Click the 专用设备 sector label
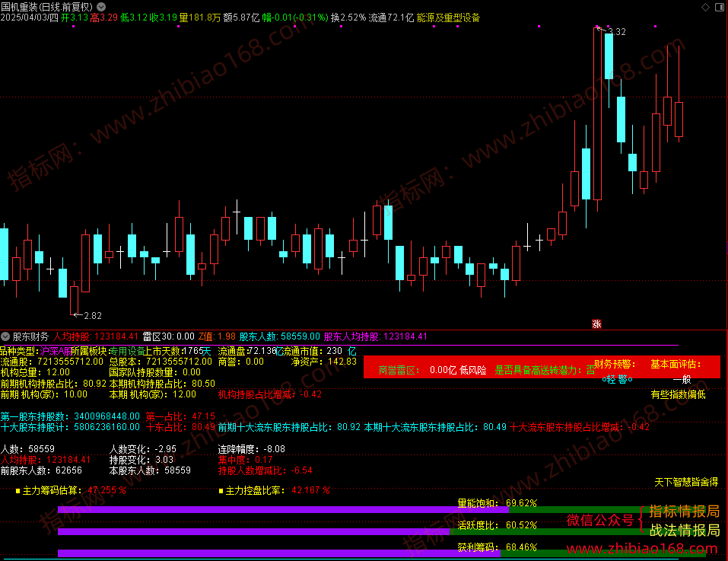 [127, 351]
